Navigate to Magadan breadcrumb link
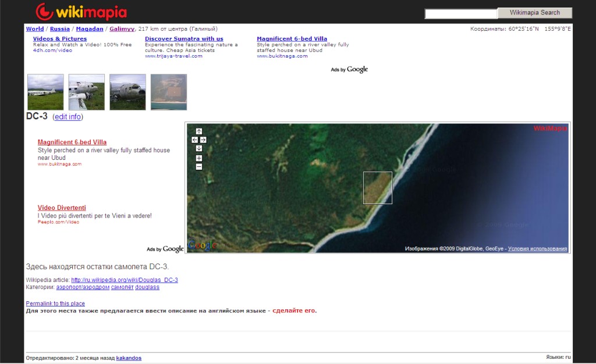 [x=89, y=28]
